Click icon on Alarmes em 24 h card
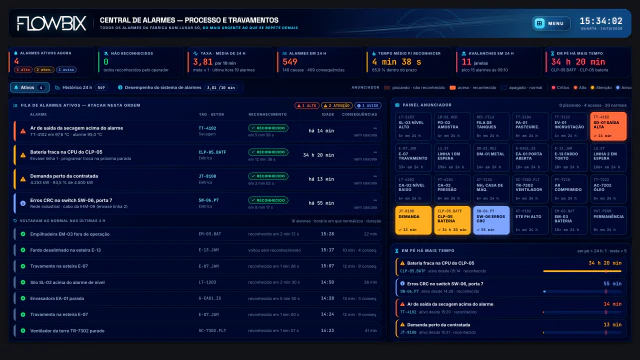The height and width of the screenshot is (360, 640). tap(284, 53)
